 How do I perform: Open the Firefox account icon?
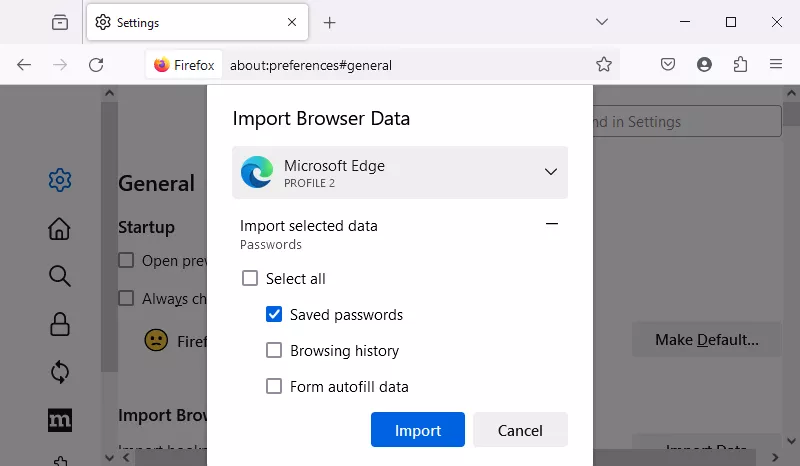click(705, 64)
